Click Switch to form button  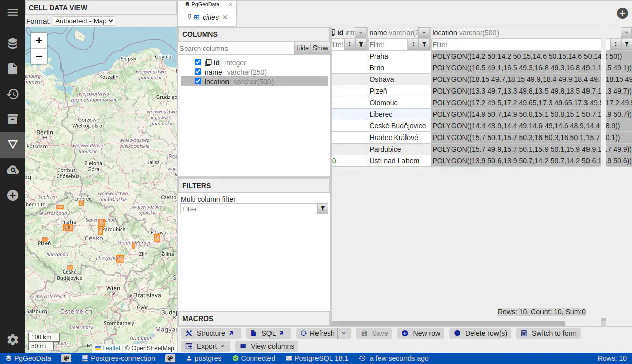coord(549,333)
